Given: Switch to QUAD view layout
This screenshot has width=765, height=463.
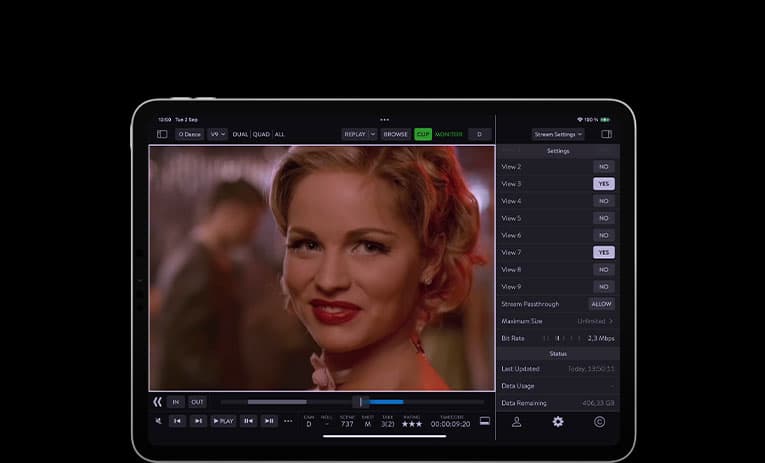Looking at the screenshot, I should pos(261,134).
